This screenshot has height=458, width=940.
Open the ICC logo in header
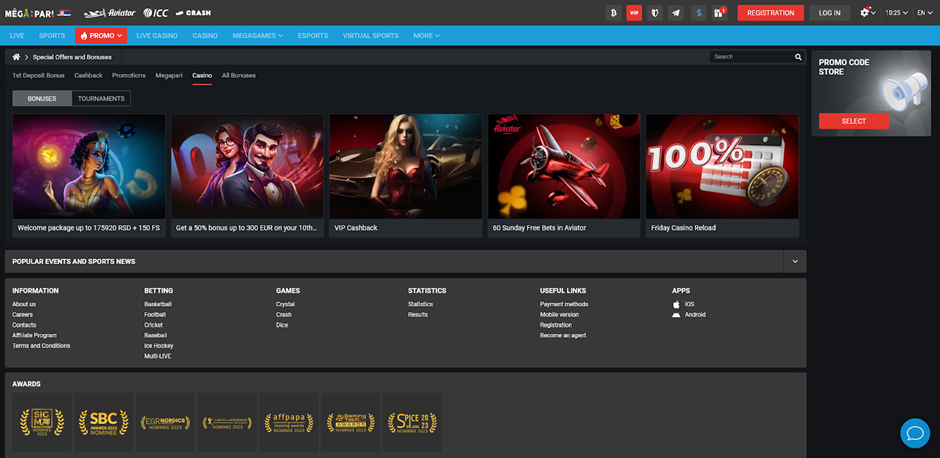156,13
